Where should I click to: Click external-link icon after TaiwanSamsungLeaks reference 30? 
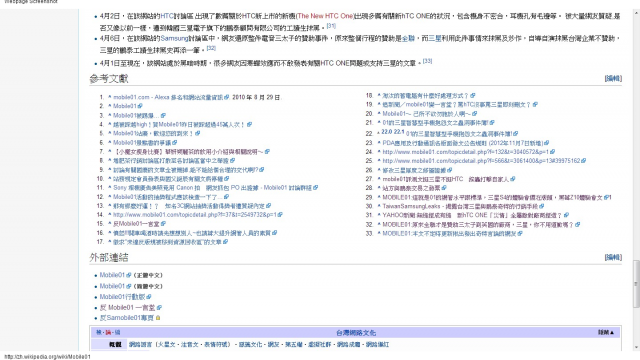click(x=542, y=206)
